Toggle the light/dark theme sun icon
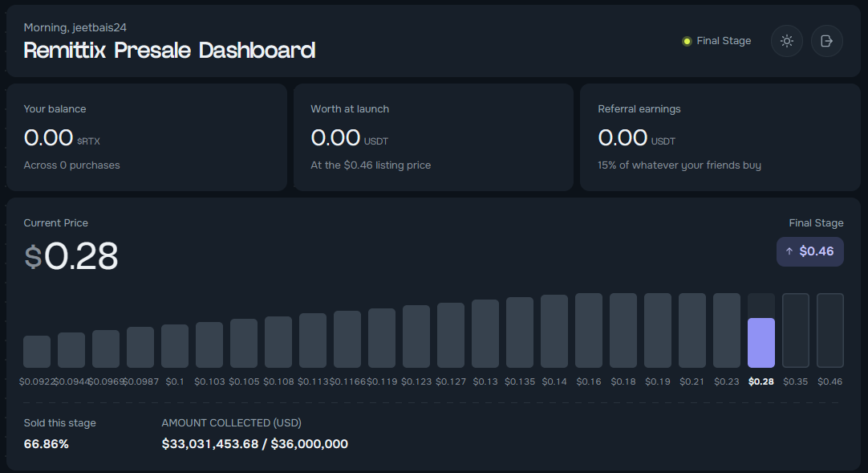Image resolution: width=868 pixels, height=473 pixels. click(x=787, y=41)
